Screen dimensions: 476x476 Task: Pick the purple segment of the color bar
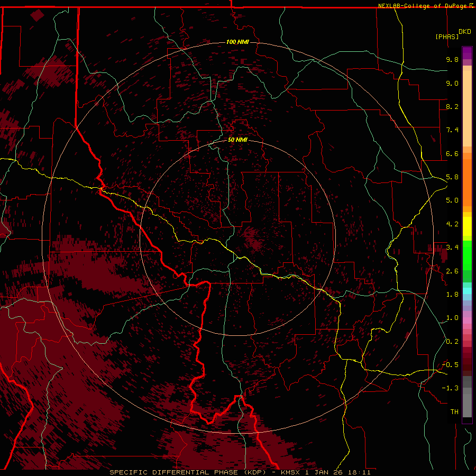pos(467,53)
